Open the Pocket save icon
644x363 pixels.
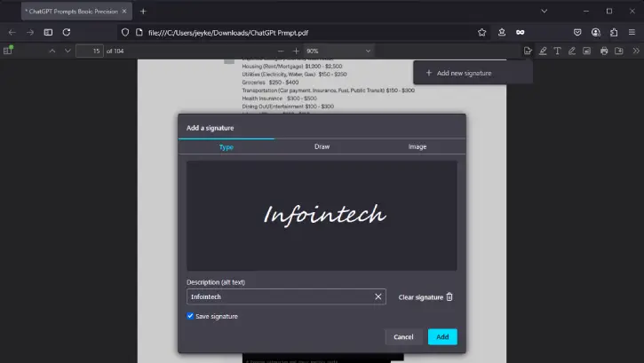click(577, 33)
